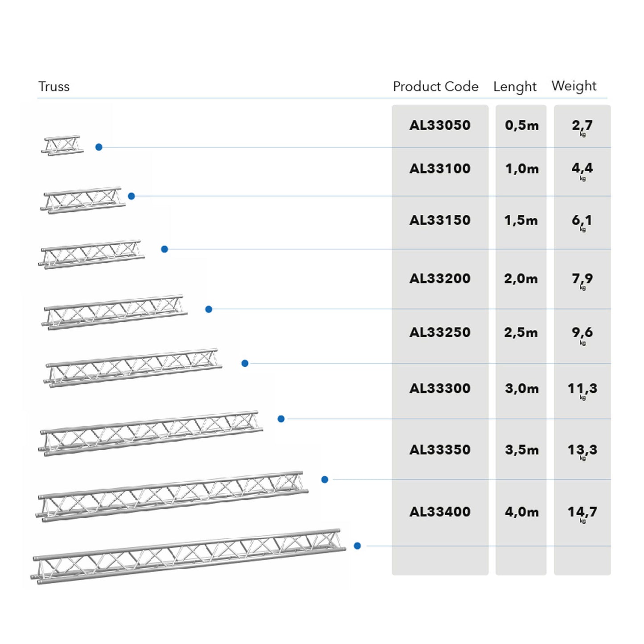Click product code AL33400
The image size is (644, 644).
440,512
